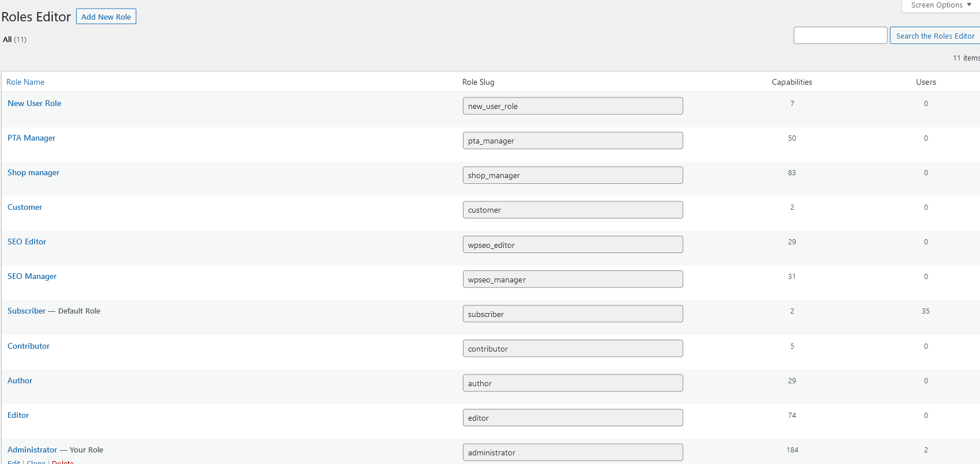The image size is (980, 464).
Task: Open the SEO Manager role link
Action: coord(32,276)
